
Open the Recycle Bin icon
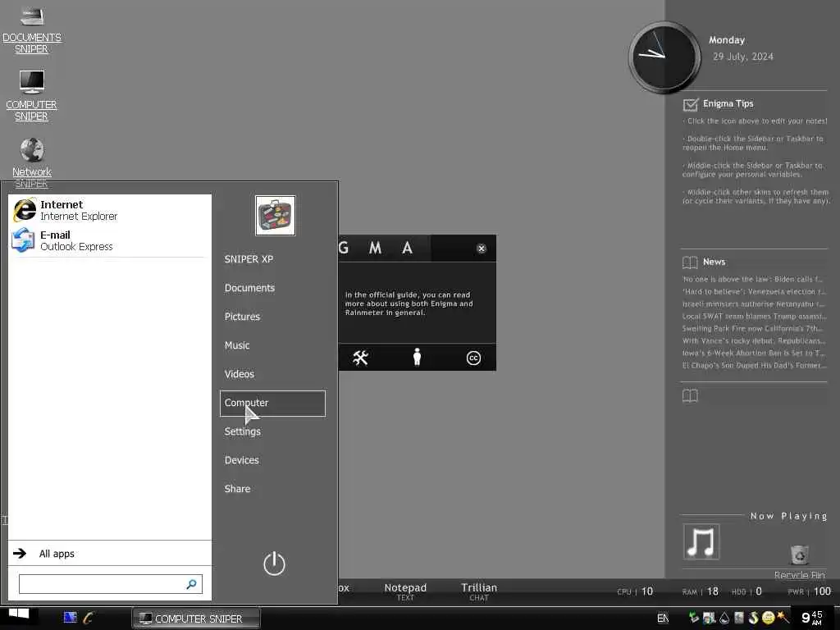[x=799, y=561]
